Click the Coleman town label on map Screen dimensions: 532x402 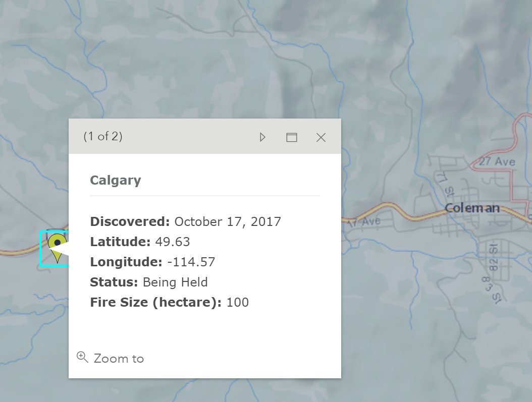point(471,207)
